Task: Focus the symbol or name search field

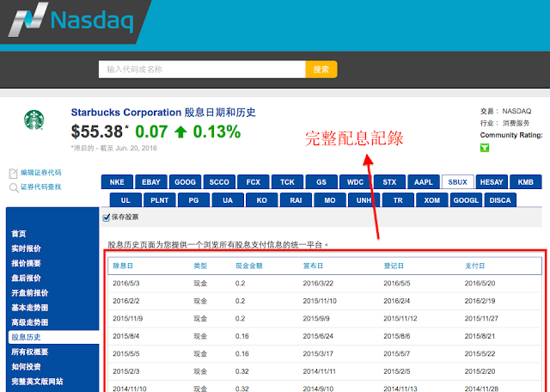Action: point(202,70)
